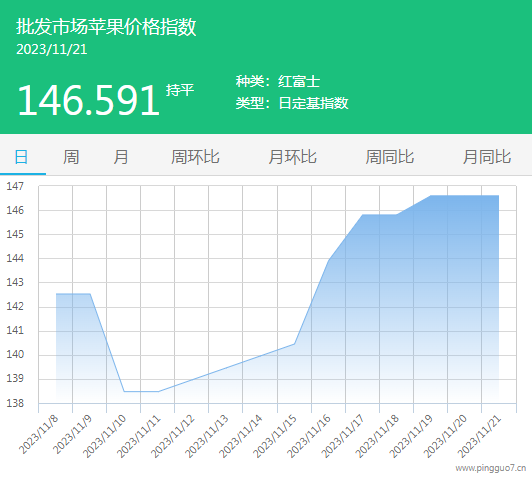The image size is (532, 478).
Task: Switch to the 周 weekly tab
Action: pyautogui.click(x=71, y=157)
